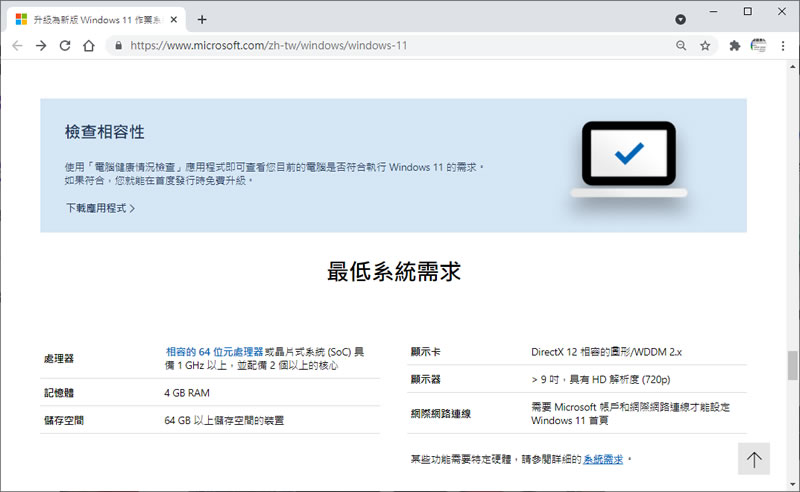Minimize the browser window
This screenshot has width=800, height=492.
[x=713, y=11]
